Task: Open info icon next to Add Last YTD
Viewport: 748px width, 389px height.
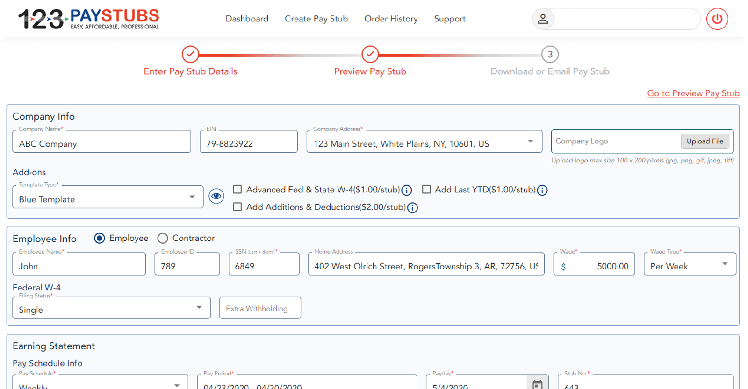Action: coord(542,190)
